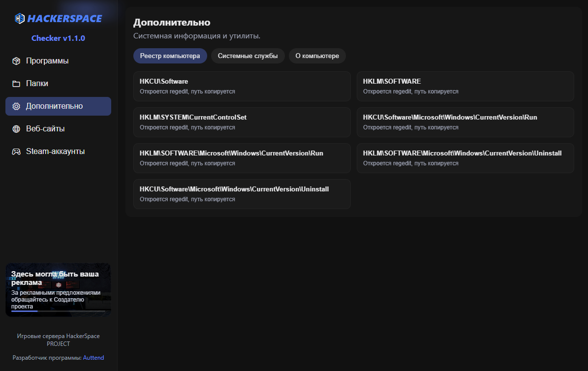Open the HKCU CurrentVersion\Uninstall registry key

point(242,194)
